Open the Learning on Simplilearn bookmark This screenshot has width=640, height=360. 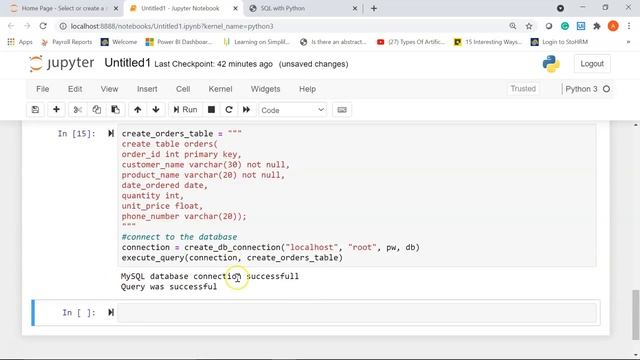257,42
